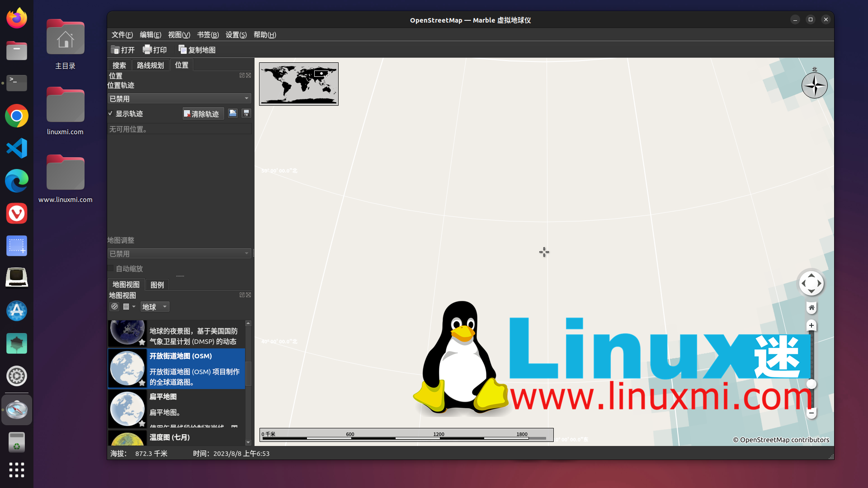
Task: Open Vivaldi browser from the dock
Action: [x=17, y=213]
